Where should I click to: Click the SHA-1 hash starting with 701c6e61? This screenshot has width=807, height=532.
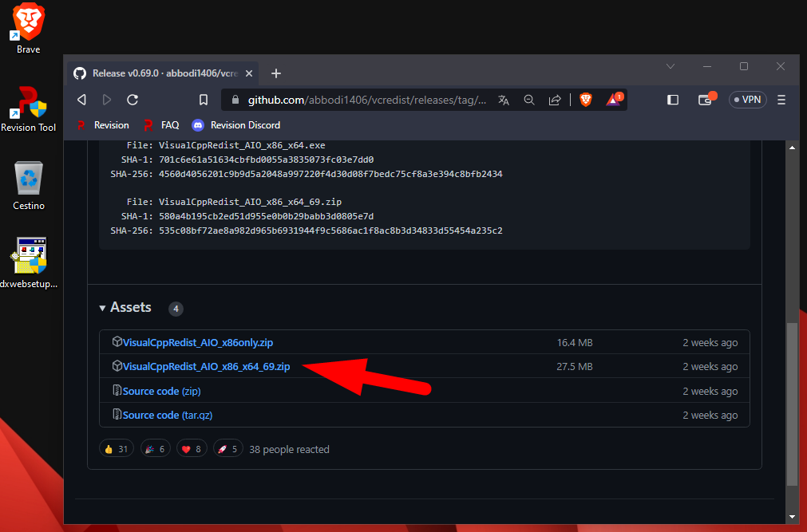[x=266, y=160]
